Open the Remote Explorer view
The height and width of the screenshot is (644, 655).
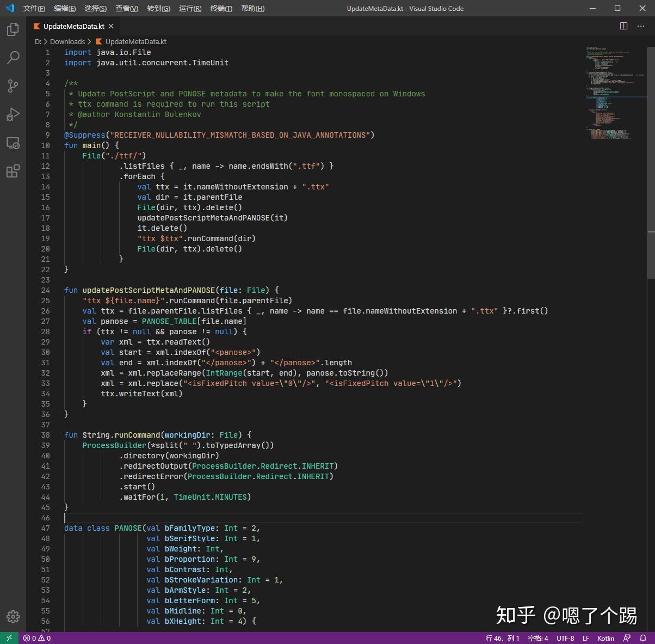click(13, 143)
